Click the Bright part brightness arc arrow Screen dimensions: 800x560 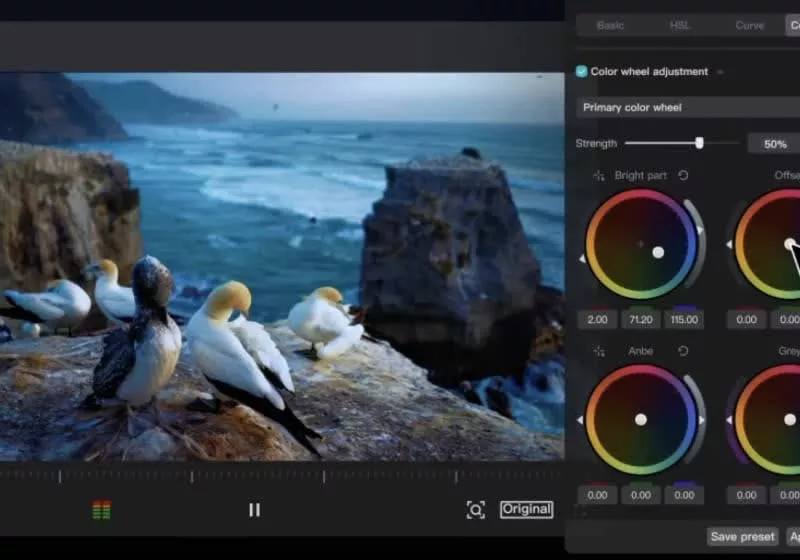click(700, 230)
